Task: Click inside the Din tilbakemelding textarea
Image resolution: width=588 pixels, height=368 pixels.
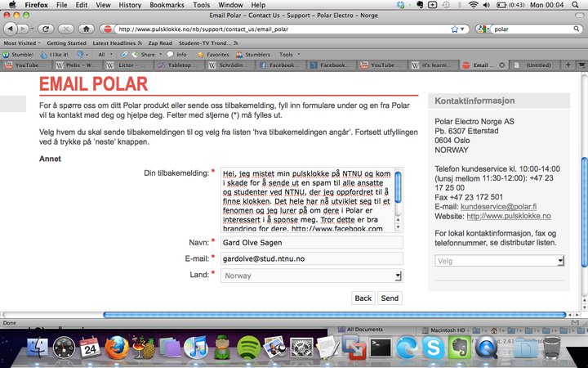Action: (x=308, y=200)
